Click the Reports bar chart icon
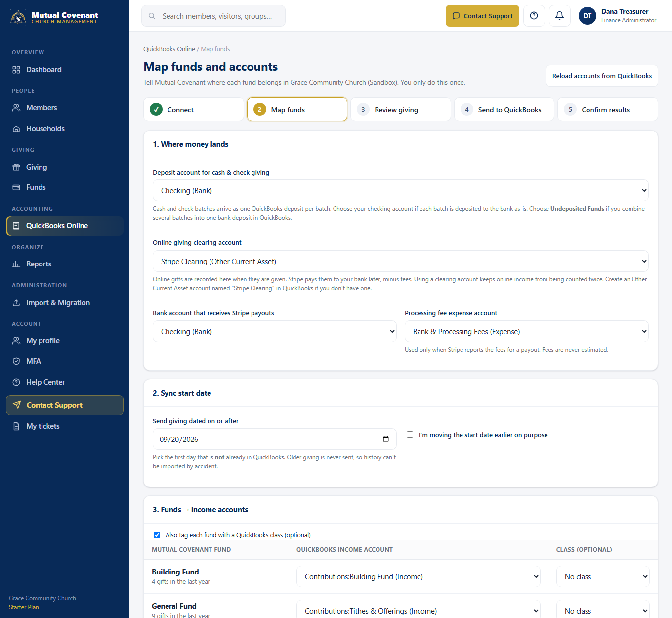Viewport: 672px width, 618px height. click(16, 264)
